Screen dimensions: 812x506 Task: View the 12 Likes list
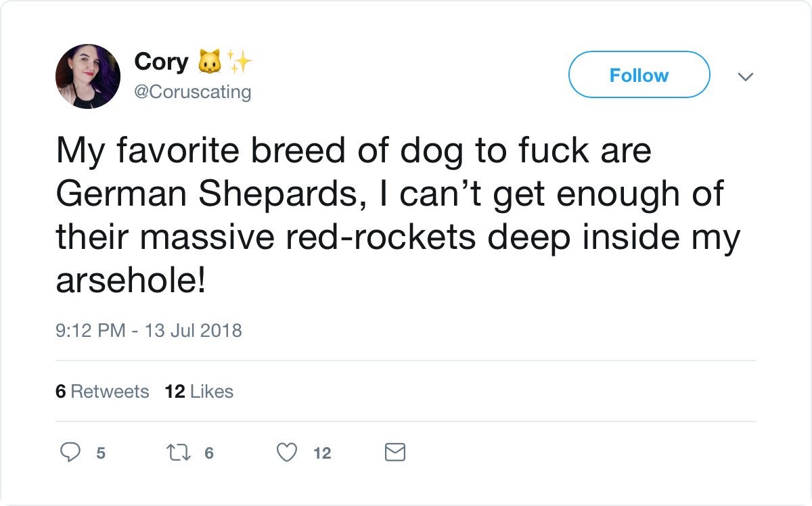tap(199, 392)
